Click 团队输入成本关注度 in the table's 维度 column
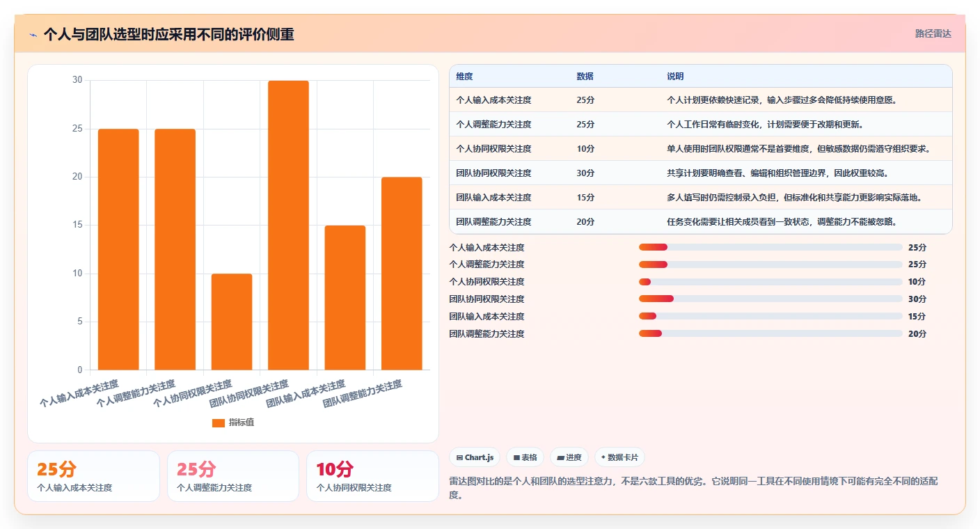980x529 pixels. coord(493,197)
